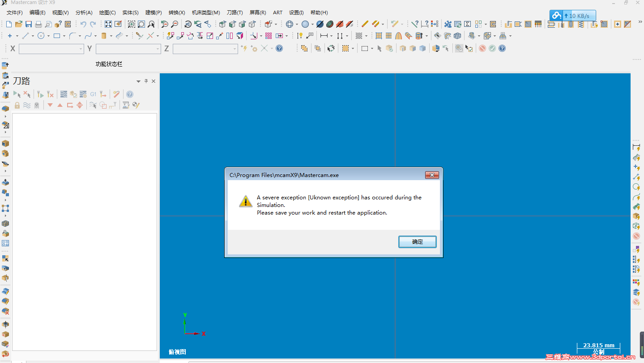Click the 俯视图 view label

[x=177, y=352]
